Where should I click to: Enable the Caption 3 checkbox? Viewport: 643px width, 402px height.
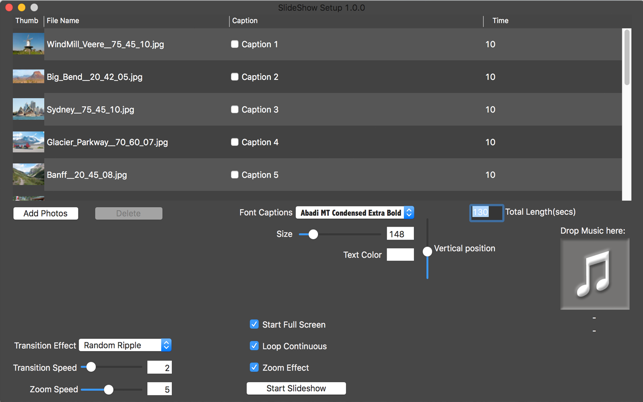pos(235,109)
